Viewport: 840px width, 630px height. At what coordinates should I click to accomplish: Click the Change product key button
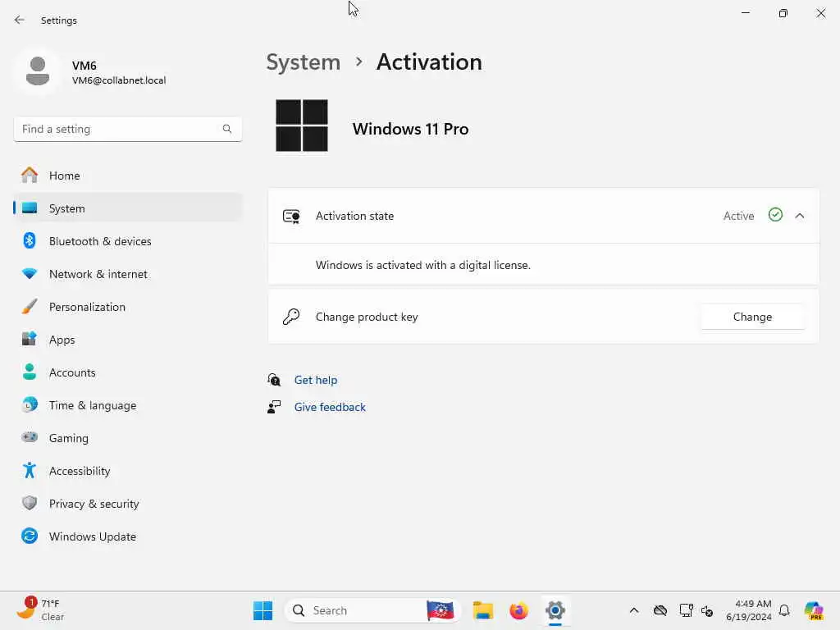click(752, 317)
